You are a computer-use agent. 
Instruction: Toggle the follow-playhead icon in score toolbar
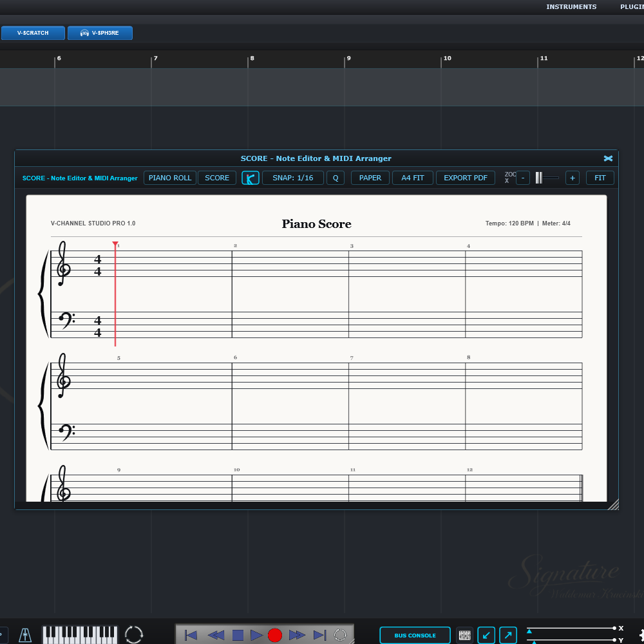pos(250,178)
